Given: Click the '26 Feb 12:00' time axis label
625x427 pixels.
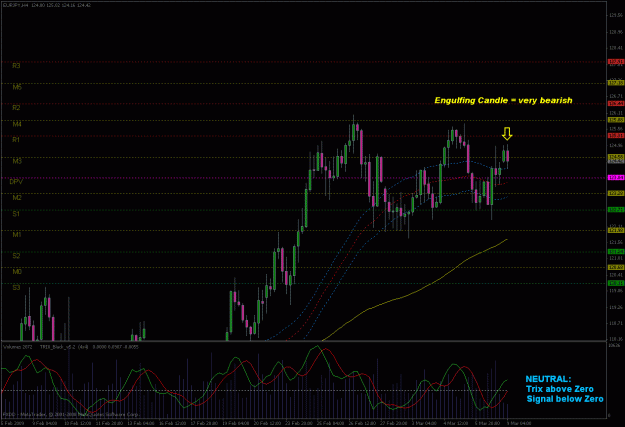Looking at the screenshot, I should coord(363,423).
